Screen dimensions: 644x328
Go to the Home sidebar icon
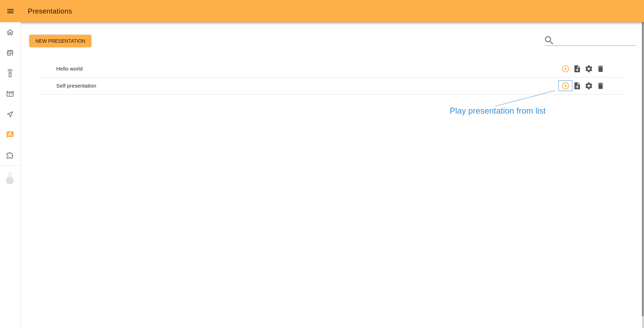coord(10,32)
